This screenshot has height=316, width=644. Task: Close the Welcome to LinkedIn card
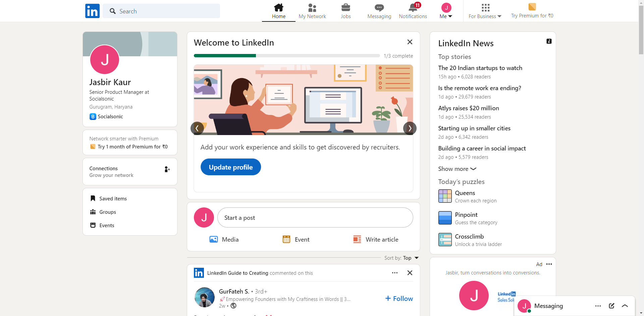tap(410, 42)
